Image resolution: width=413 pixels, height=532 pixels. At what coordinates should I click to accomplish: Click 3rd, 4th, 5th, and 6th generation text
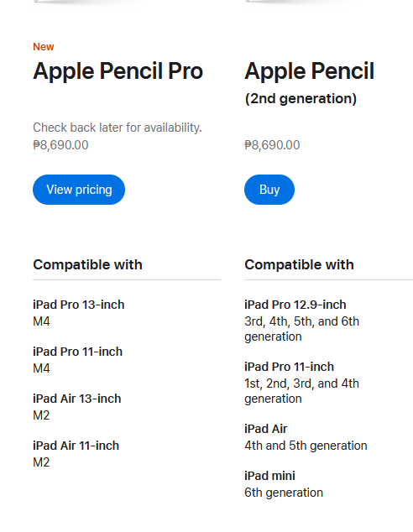pyautogui.click(x=301, y=329)
